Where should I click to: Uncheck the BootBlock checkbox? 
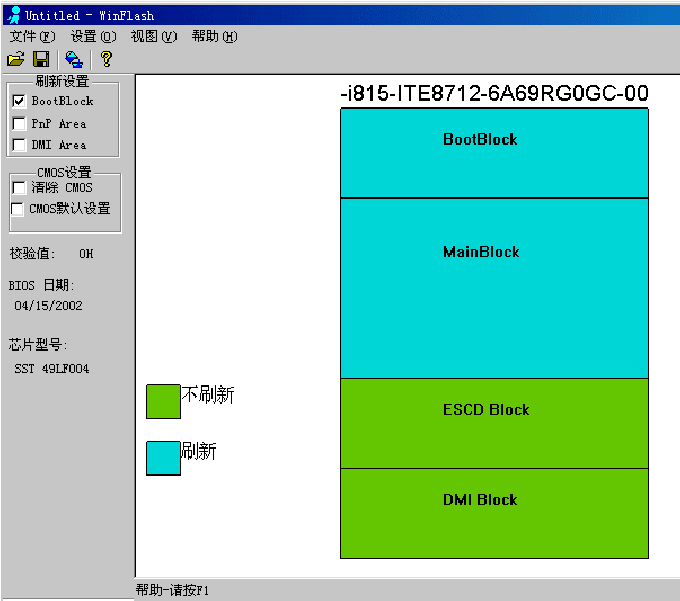point(19,101)
